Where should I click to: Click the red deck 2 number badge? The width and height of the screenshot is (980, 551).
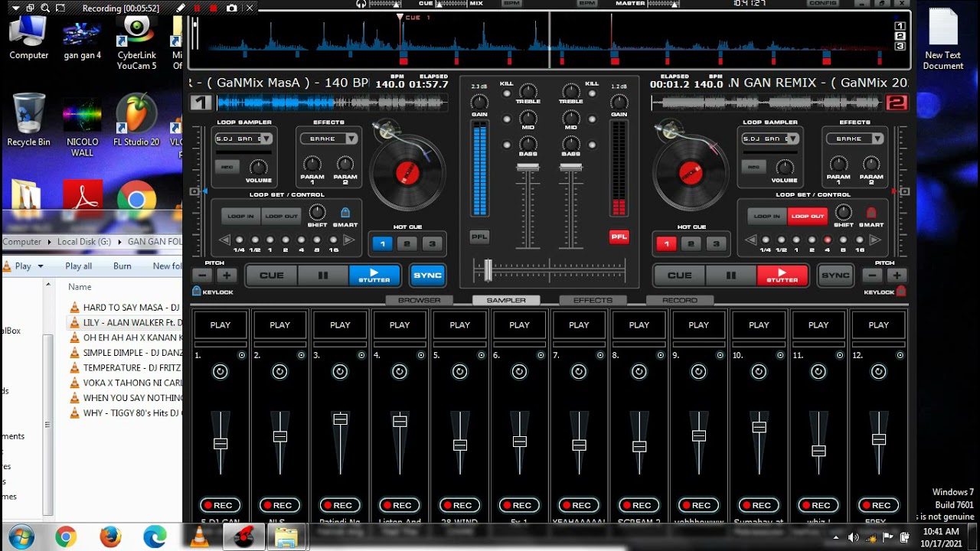(897, 103)
